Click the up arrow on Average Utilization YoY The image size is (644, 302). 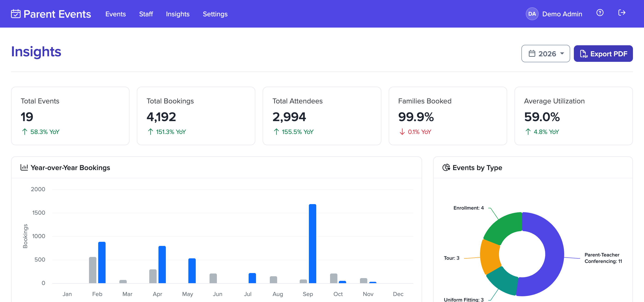[x=528, y=132]
